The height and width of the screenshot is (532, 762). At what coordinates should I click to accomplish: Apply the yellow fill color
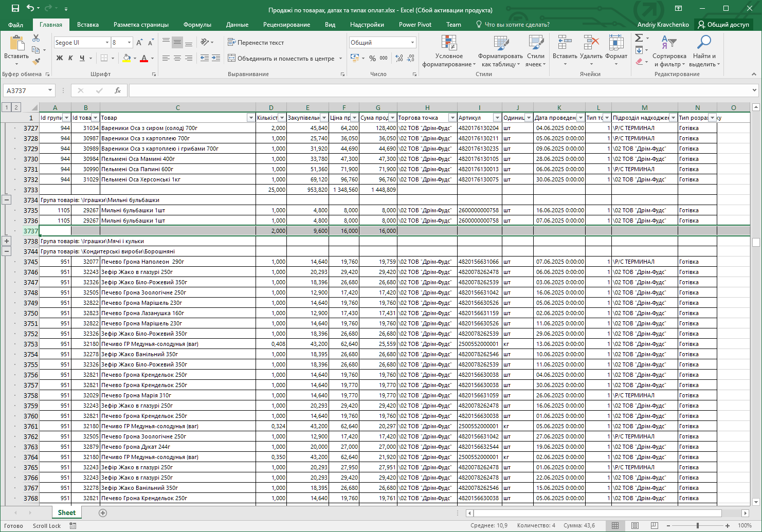click(126, 58)
